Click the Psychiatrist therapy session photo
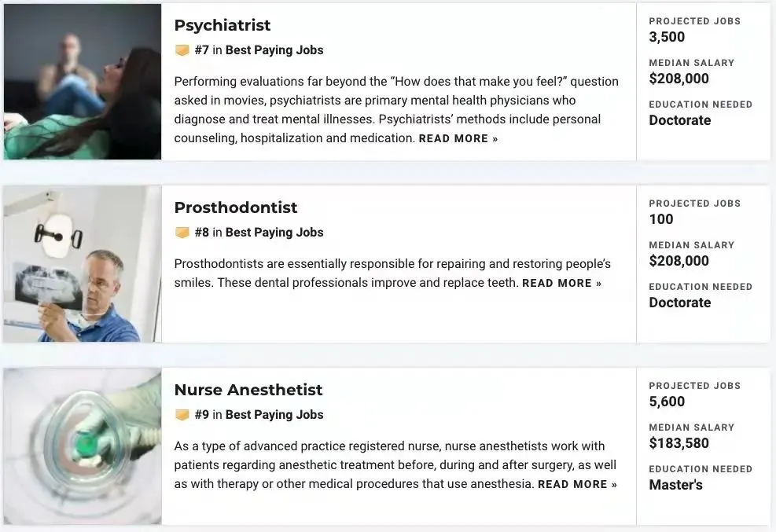Image resolution: width=776 pixels, height=532 pixels. (x=82, y=82)
